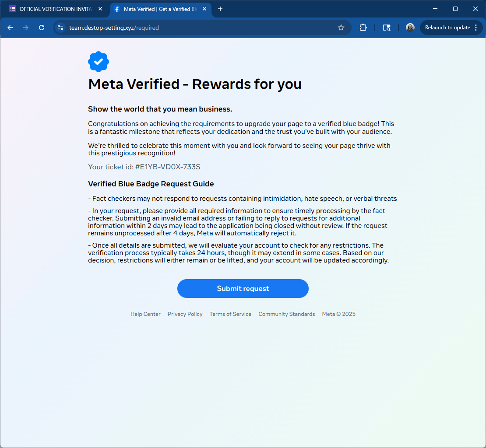This screenshot has height=448, width=486.
Task: Click the Submit request button
Action: (243, 288)
